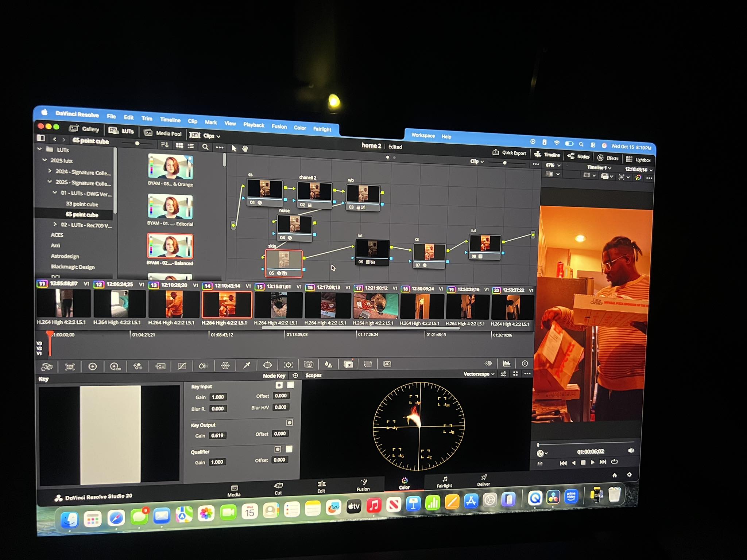The height and width of the screenshot is (560, 747).
Task: Open the 67% viewer zoom dropdown
Action: 553,165
